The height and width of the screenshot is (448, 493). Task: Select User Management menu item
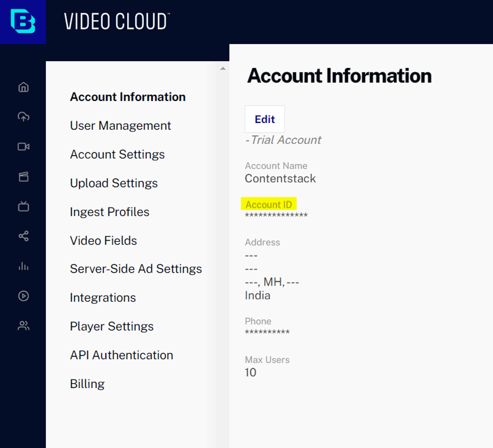pyautogui.click(x=120, y=126)
